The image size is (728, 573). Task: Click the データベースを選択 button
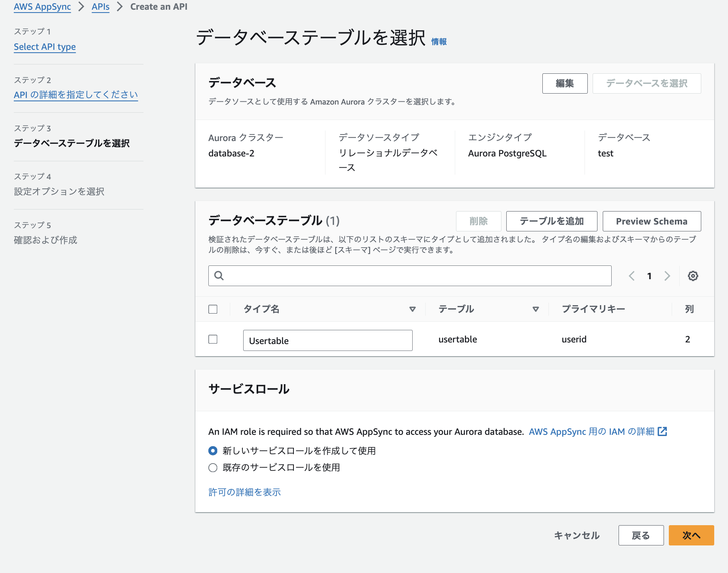pos(647,83)
